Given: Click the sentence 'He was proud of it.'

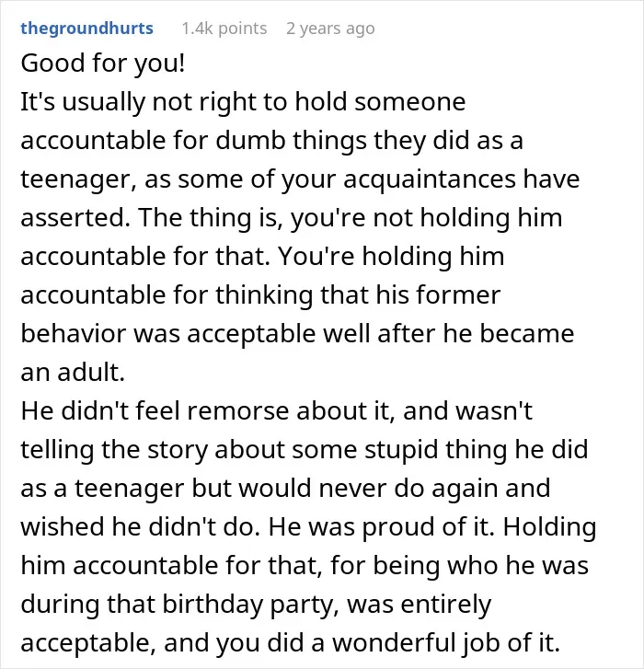Looking at the screenshot, I should 381,527.
